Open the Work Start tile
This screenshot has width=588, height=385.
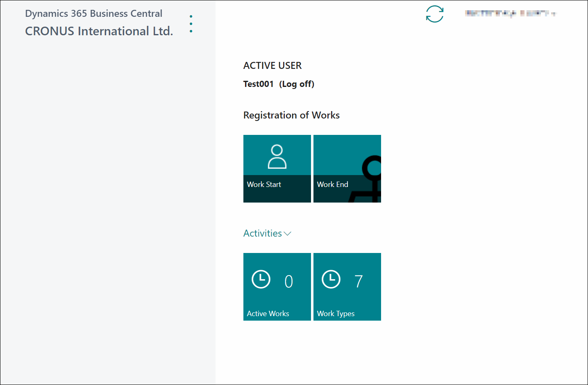[x=277, y=169]
